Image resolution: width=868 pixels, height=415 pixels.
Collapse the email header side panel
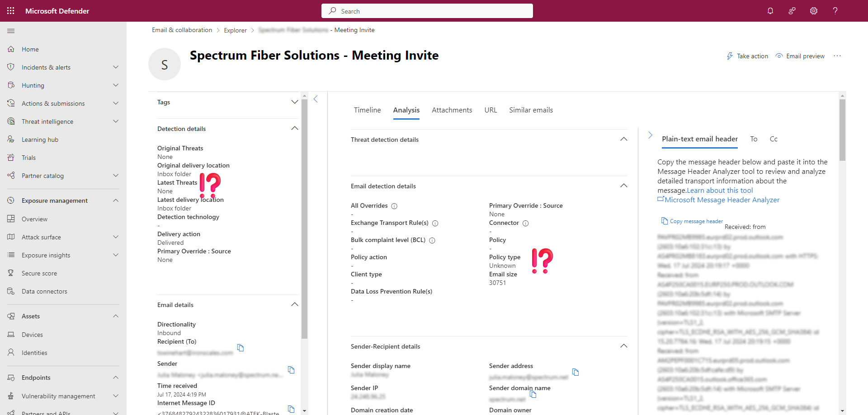(650, 135)
